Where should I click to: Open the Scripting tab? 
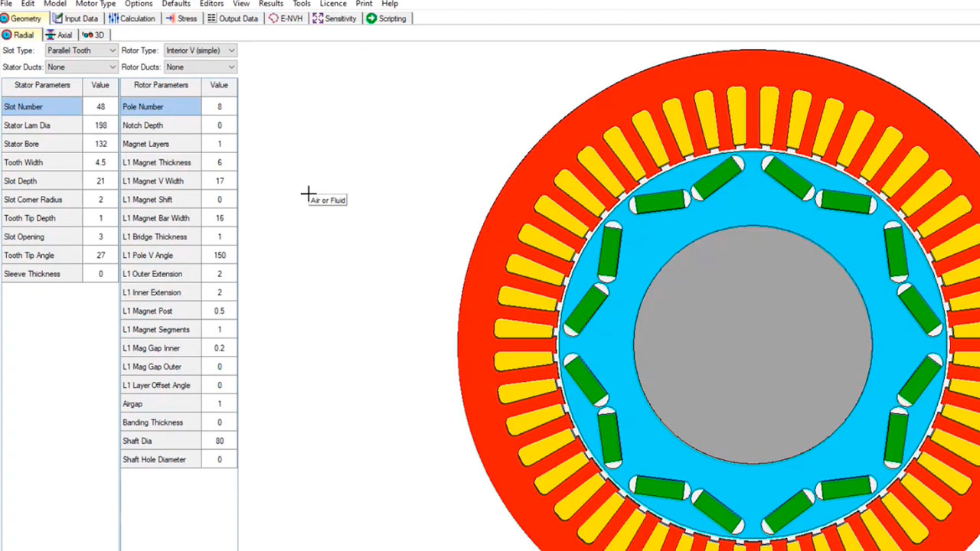(386, 18)
